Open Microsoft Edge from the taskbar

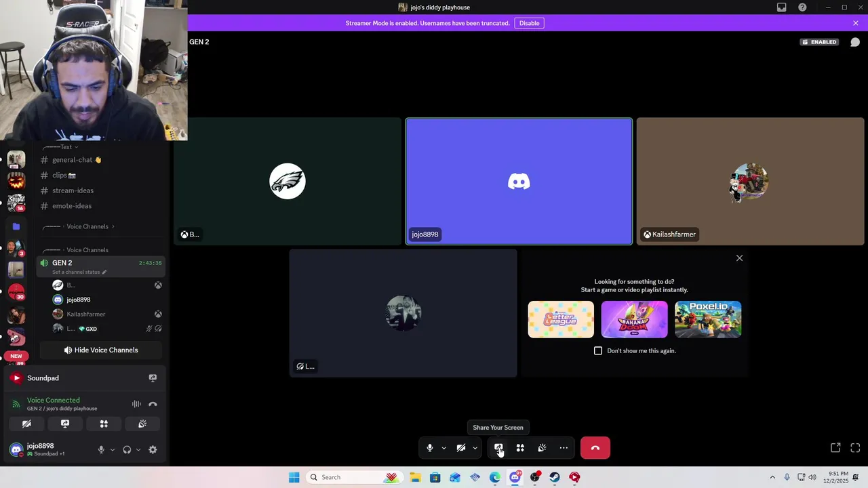pyautogui.click(x=495, y=477)
